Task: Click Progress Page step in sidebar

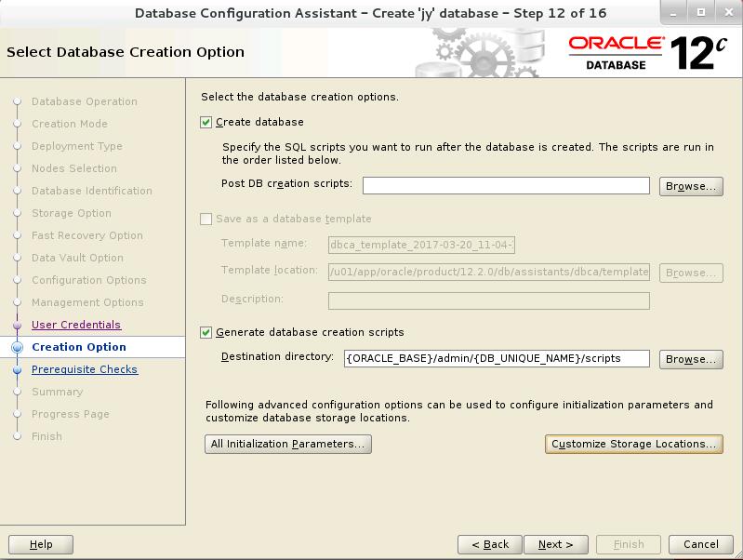Action: pos(71,414)
